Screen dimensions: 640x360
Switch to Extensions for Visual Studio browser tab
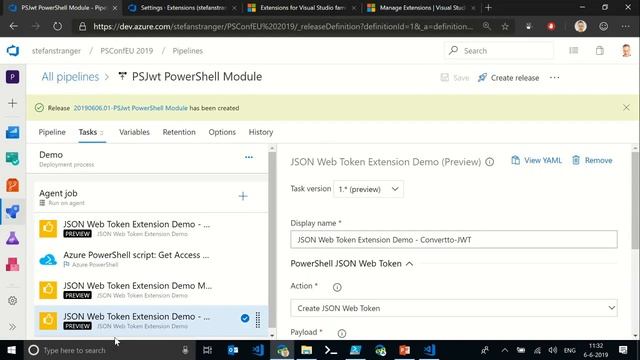(x=302, y=8)
